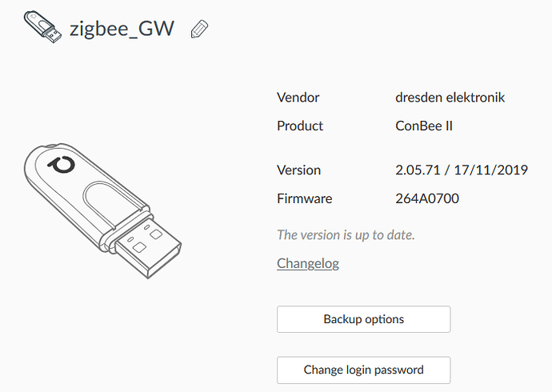Open the Changelog link
This screenshot has width=552, height=392.
(308, 263)
